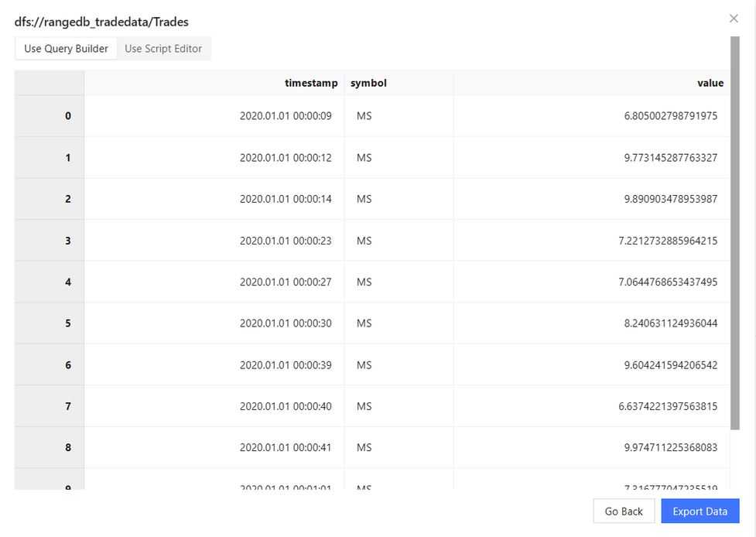Click timestamp 2020.01.01 00:00:41 cell

286,447
